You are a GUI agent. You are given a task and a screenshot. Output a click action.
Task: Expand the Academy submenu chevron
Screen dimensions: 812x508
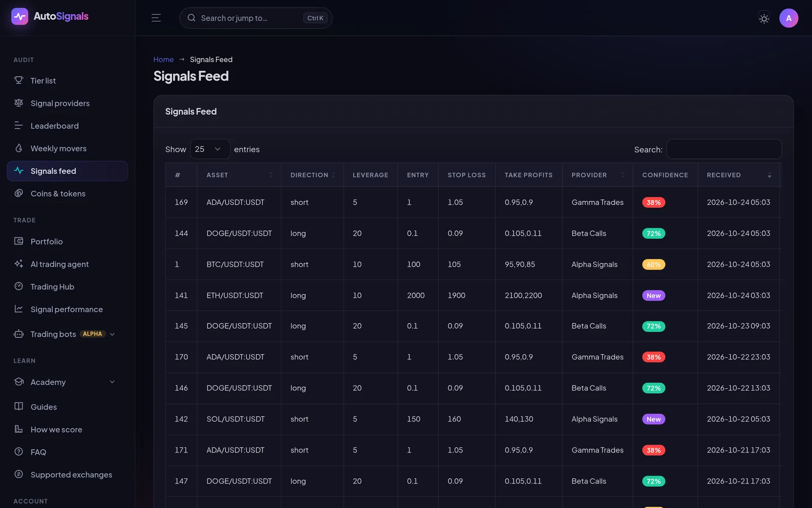click(x=112, y=382)
